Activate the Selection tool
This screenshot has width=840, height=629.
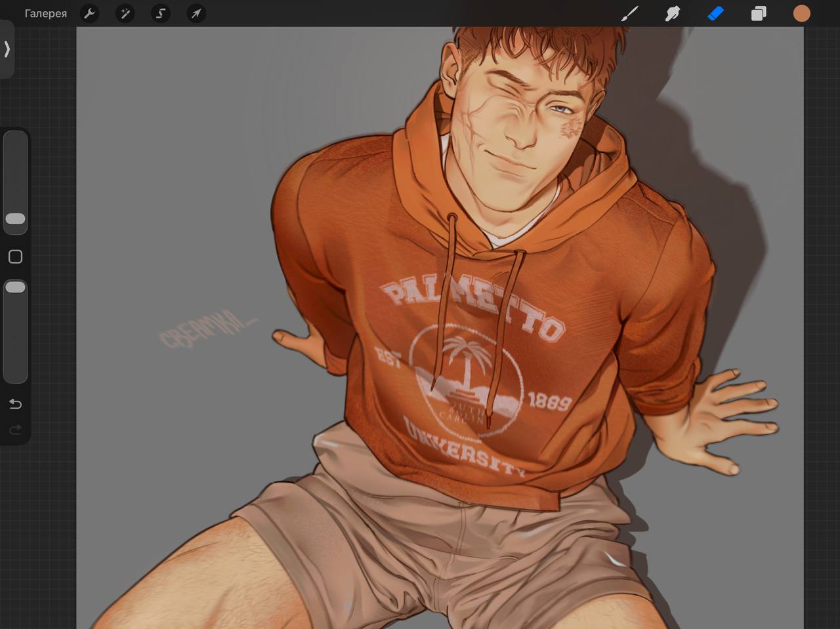coord(160,13)
